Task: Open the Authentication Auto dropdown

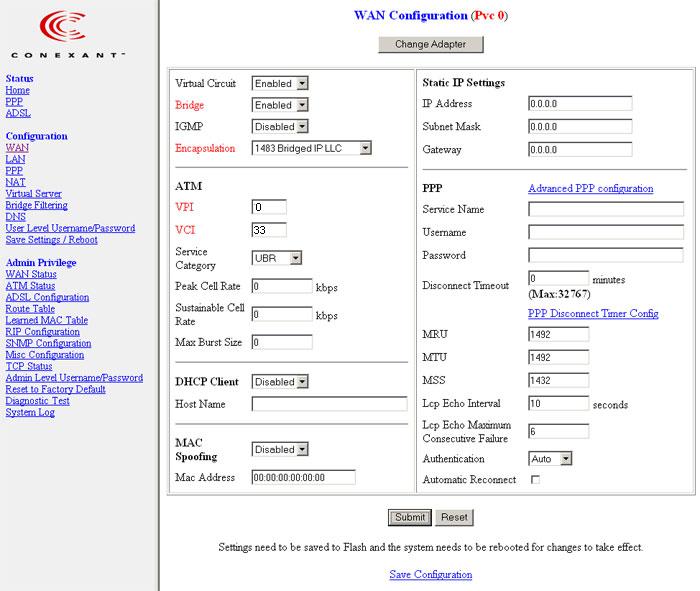Action: click(550, 459)
